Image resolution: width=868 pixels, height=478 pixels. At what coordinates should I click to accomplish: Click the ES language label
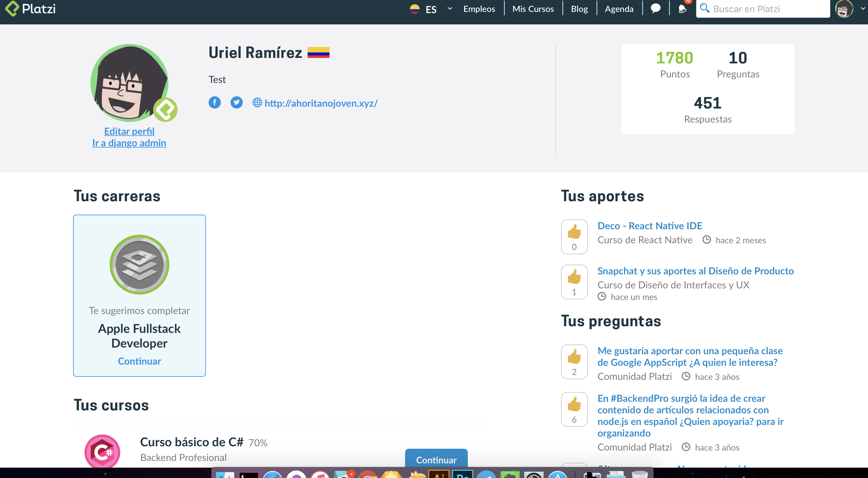[431, 9]
